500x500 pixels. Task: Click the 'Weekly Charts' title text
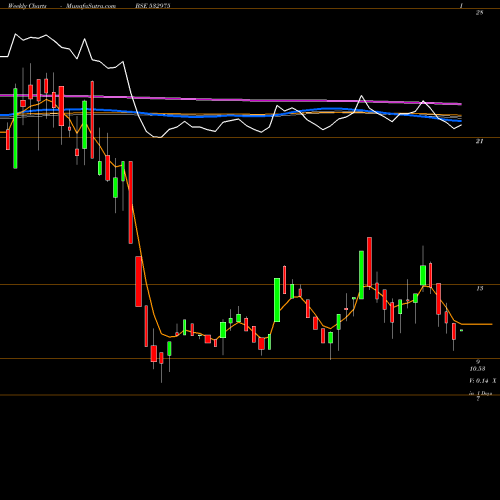27,6
